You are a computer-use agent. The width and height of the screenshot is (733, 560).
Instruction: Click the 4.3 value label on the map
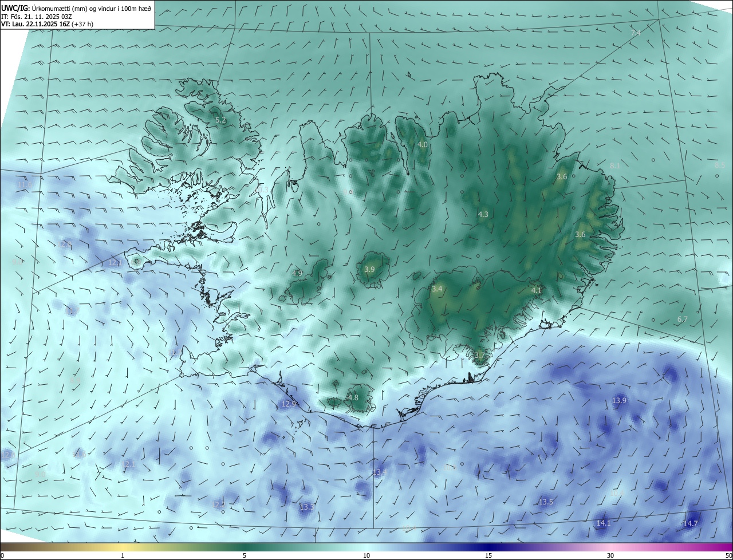[483, 214]
